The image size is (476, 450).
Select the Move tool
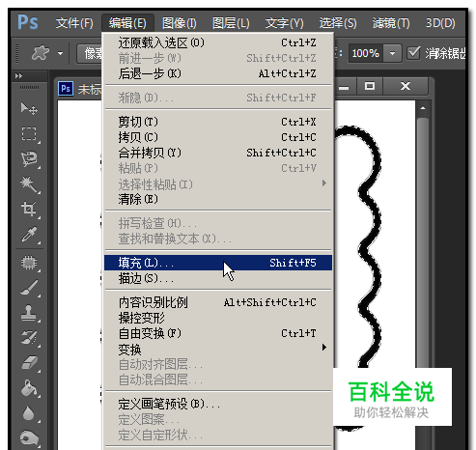29,108
